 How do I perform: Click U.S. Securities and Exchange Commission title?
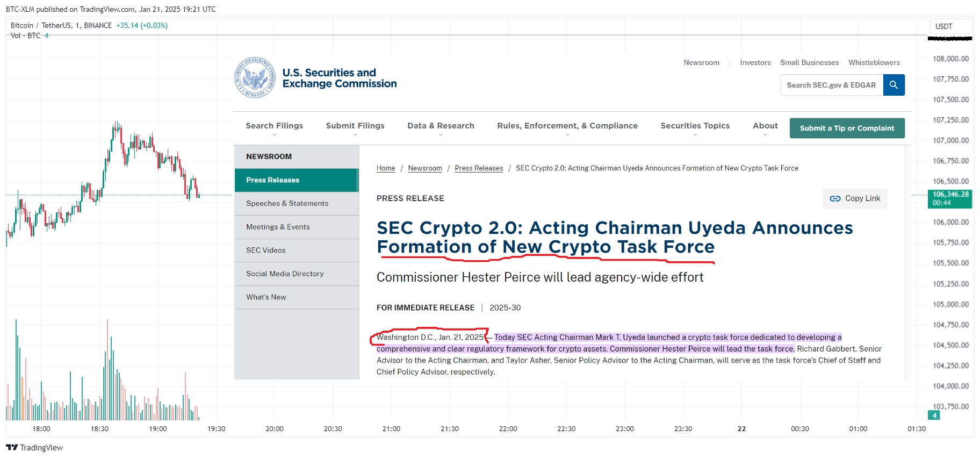[x=340, y=78]
